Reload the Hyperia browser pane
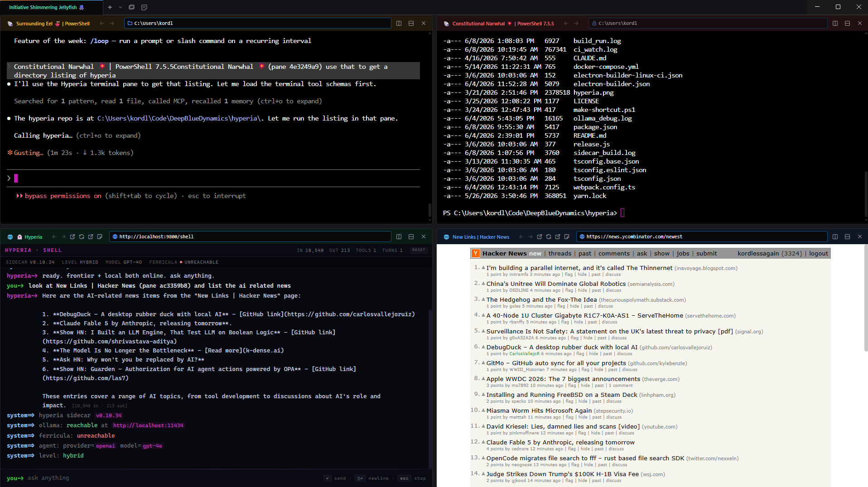This screenshot has width=868, height=487. pos(82,236)
